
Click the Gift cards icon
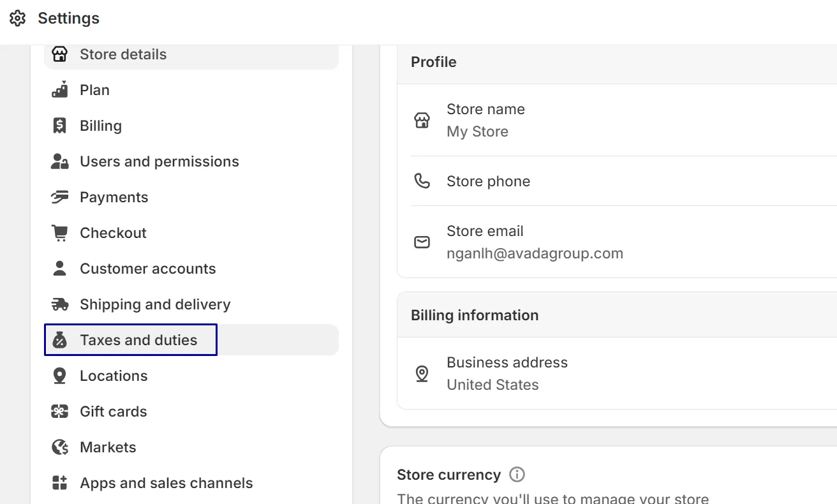point(59,411)
